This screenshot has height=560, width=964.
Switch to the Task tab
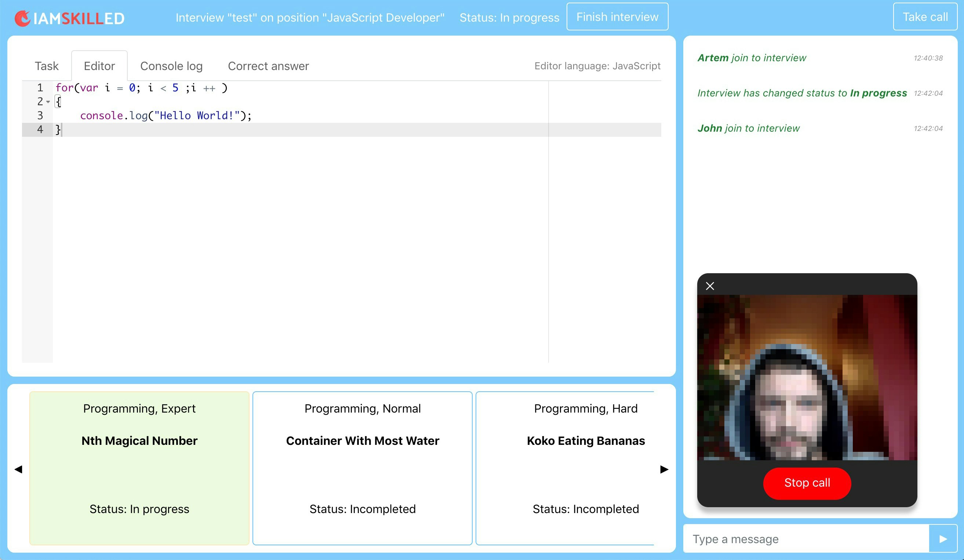coord(47,66)
